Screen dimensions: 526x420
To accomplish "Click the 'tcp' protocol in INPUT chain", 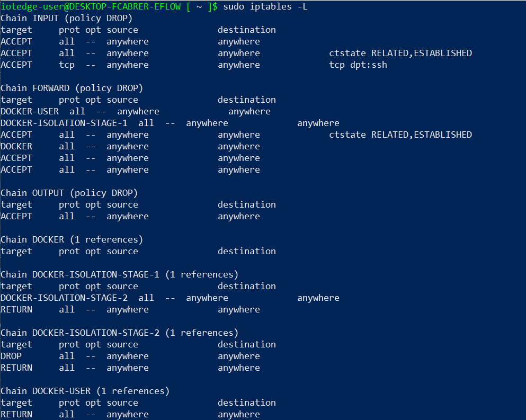I will pyautogui.click(x=67, y=65).
